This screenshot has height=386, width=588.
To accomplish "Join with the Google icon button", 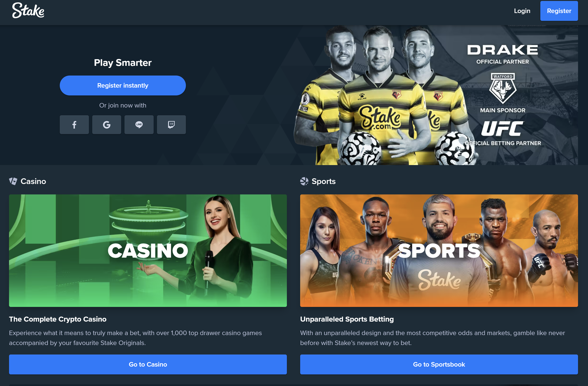I will tap(106, 125).
